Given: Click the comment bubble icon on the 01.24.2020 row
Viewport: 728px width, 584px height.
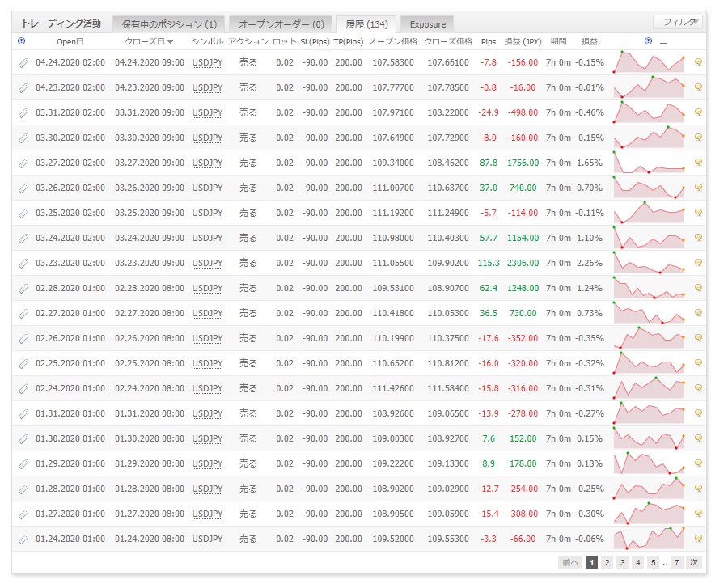Looking at the screenshot, I should 698,539.
